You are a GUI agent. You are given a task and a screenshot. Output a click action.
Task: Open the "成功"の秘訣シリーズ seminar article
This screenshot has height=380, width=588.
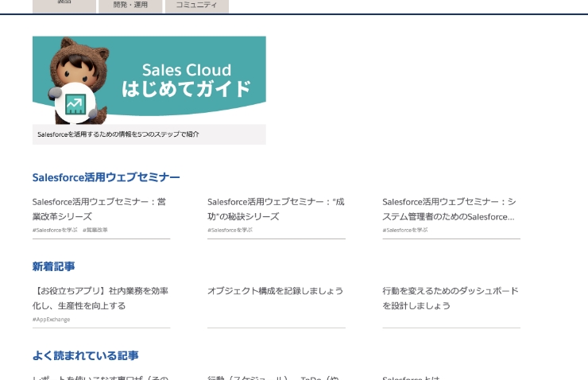275,209
